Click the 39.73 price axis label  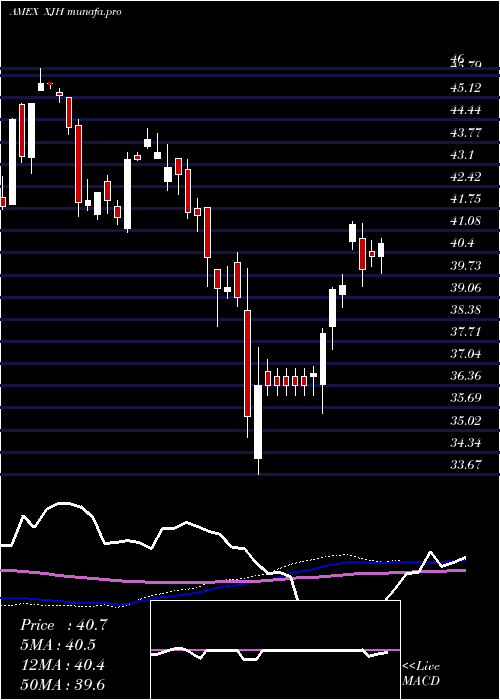tap(466, 265)
